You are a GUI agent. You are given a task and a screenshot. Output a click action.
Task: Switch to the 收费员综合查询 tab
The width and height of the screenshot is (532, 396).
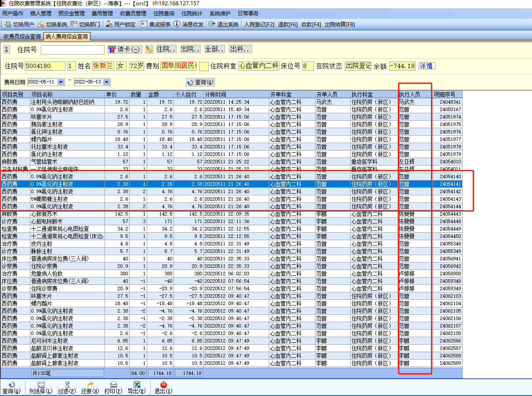coord(22,36)
